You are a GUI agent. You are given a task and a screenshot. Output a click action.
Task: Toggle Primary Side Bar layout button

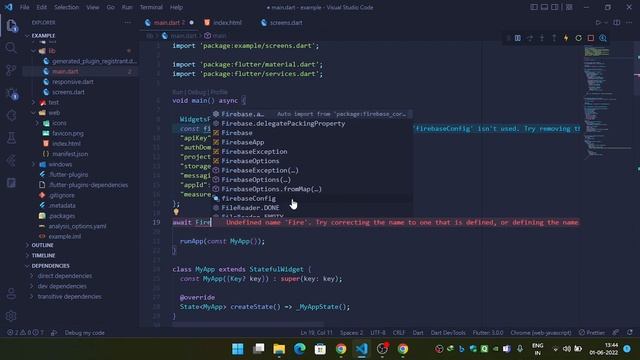click(534, 7)
